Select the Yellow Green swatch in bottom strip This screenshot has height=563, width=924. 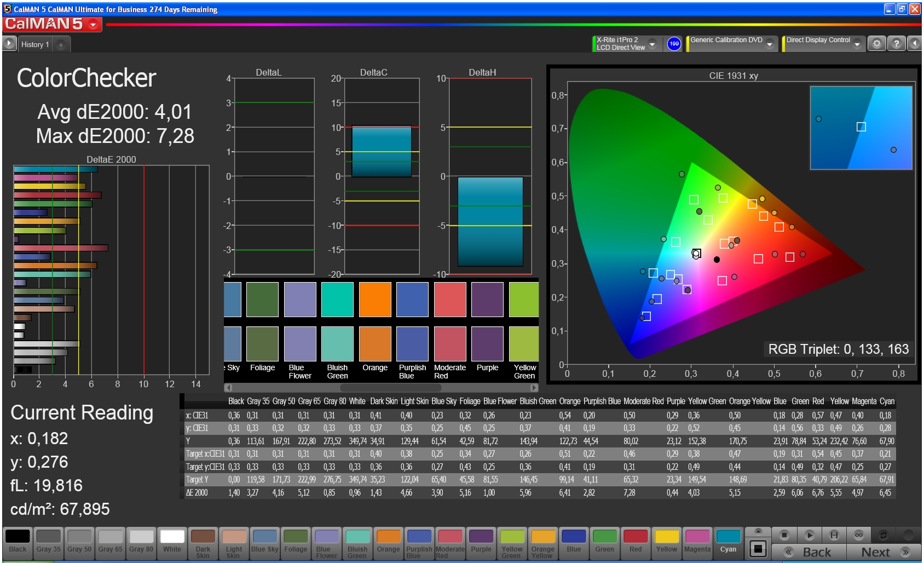[512, 543]
